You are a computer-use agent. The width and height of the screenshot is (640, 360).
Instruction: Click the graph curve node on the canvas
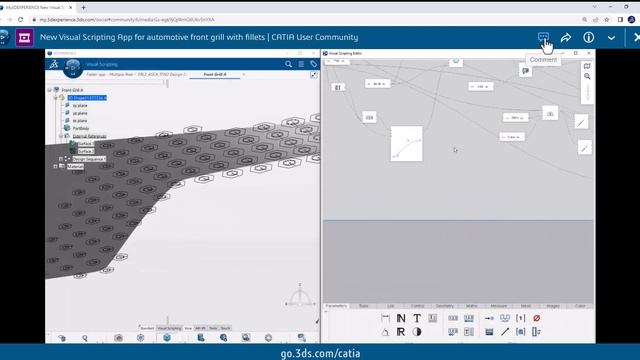point(407,144)
